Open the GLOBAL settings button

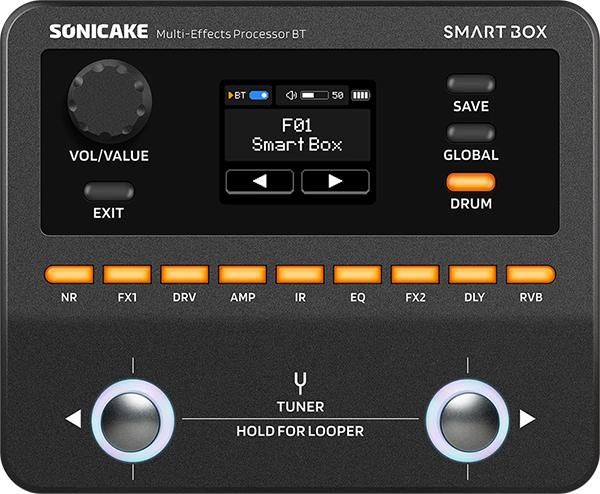point(471,133)
